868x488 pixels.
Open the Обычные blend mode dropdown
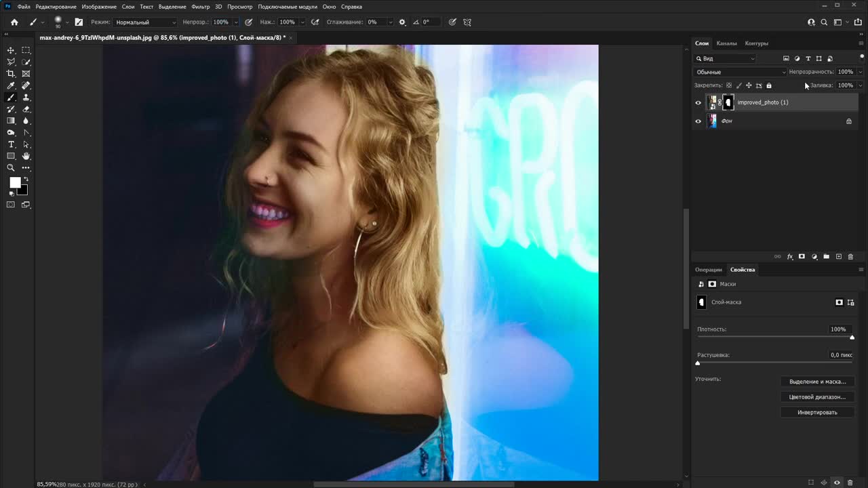pyautogui.click(x=741, y=72)
